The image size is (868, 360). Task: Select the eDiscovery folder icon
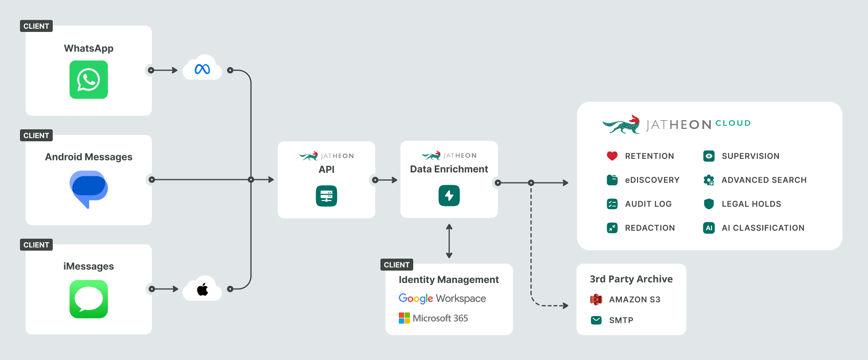(612, 180)
